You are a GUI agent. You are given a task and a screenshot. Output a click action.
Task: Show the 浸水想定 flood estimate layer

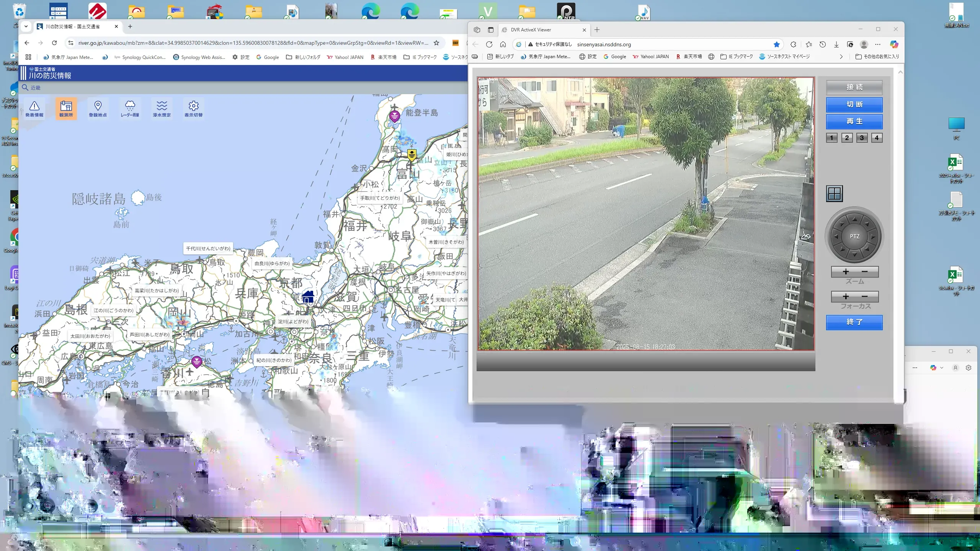[x=162, y=109]
